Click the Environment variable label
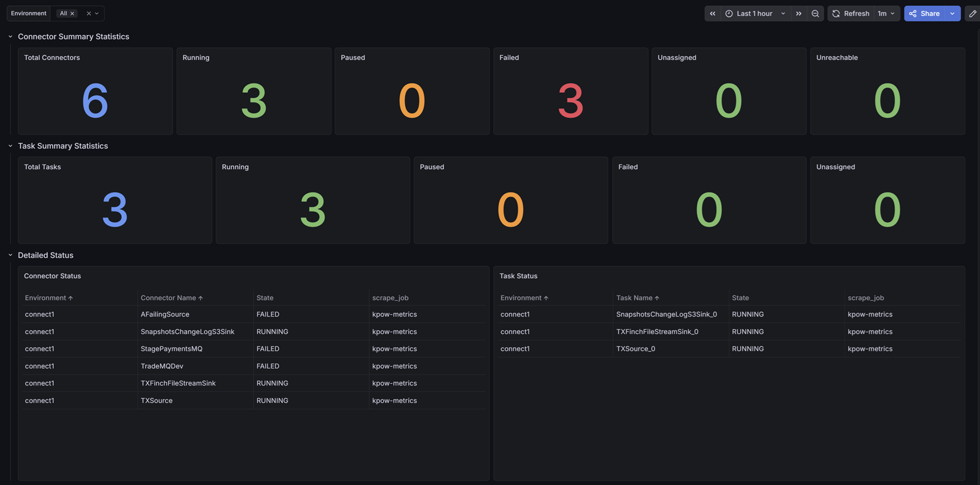Screen dimensions: 980x485 tap(29, 13)
